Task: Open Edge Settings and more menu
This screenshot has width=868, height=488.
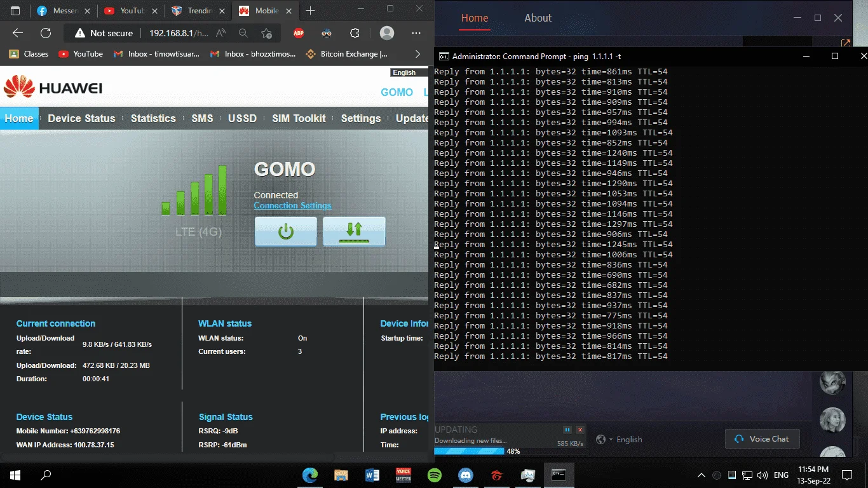Action: point(416,33)
